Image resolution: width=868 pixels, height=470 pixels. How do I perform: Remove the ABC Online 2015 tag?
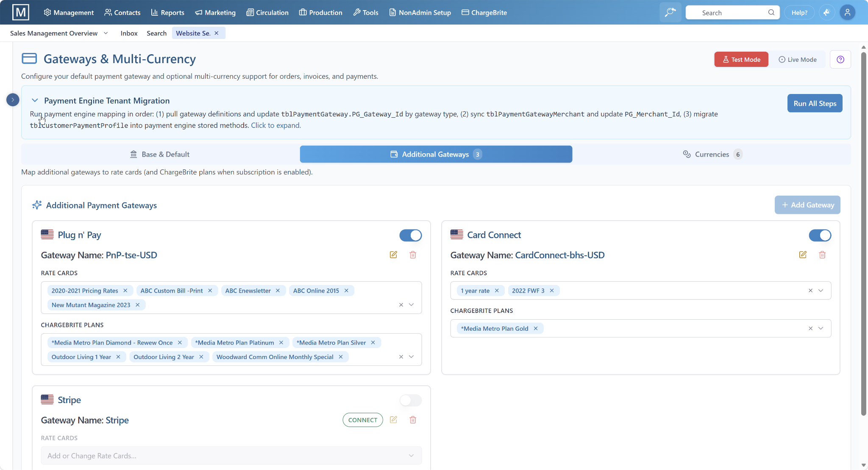click(x=346, y=290)
